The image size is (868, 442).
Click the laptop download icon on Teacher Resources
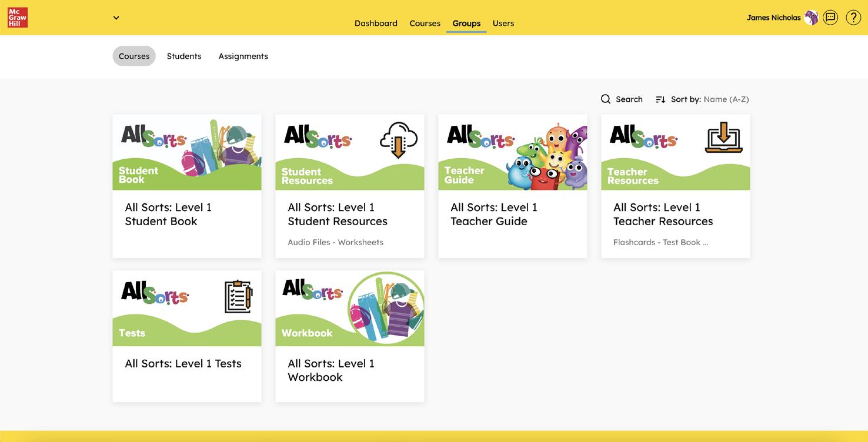pos(723,138)
